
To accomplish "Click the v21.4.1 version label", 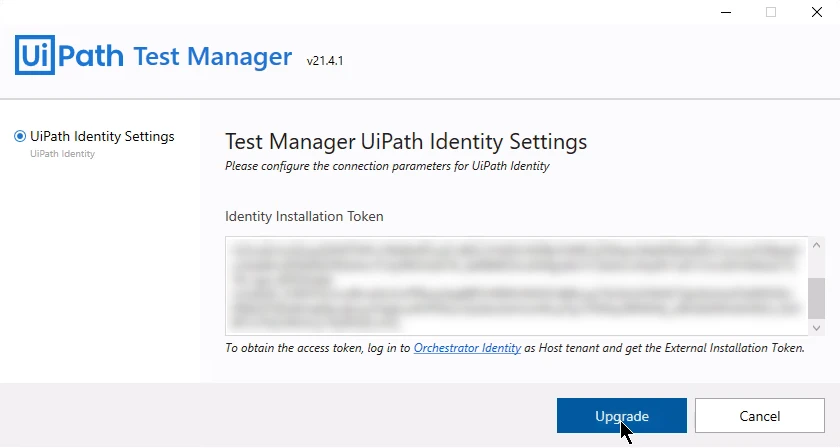I will tap(325, 61).
